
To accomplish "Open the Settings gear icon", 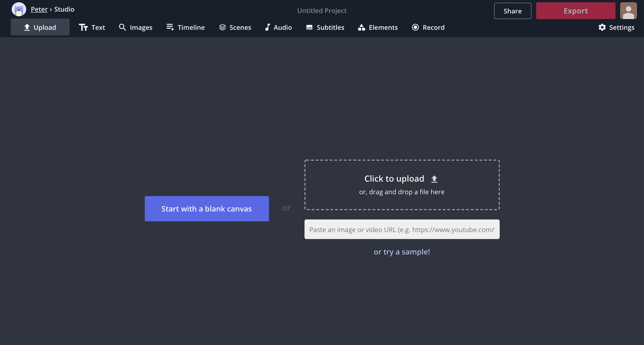I will [602, 27].
